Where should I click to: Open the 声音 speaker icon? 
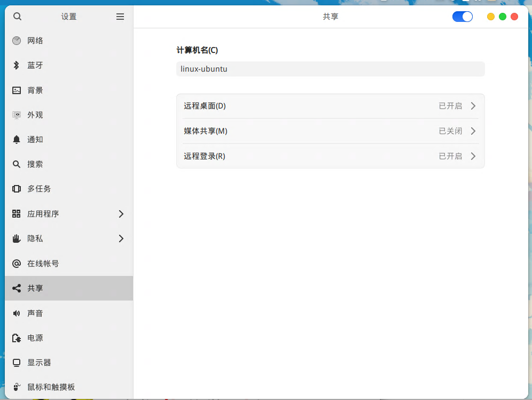(16, 313)
